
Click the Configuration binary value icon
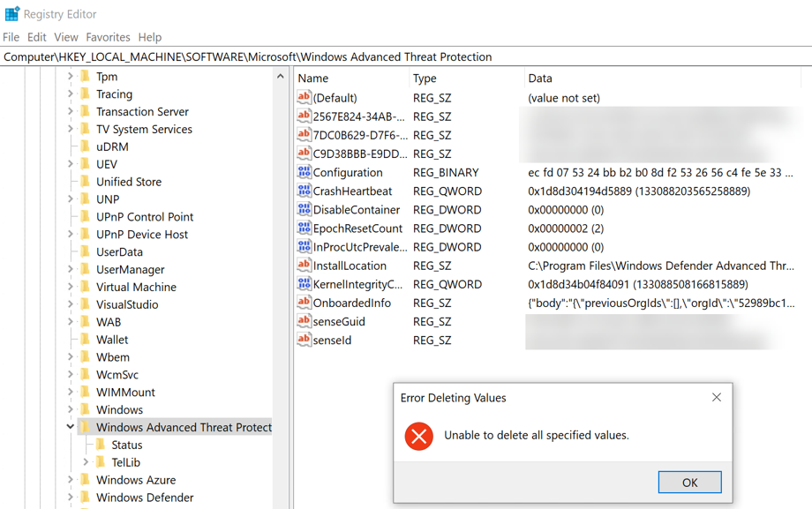[x=304, y=172]
